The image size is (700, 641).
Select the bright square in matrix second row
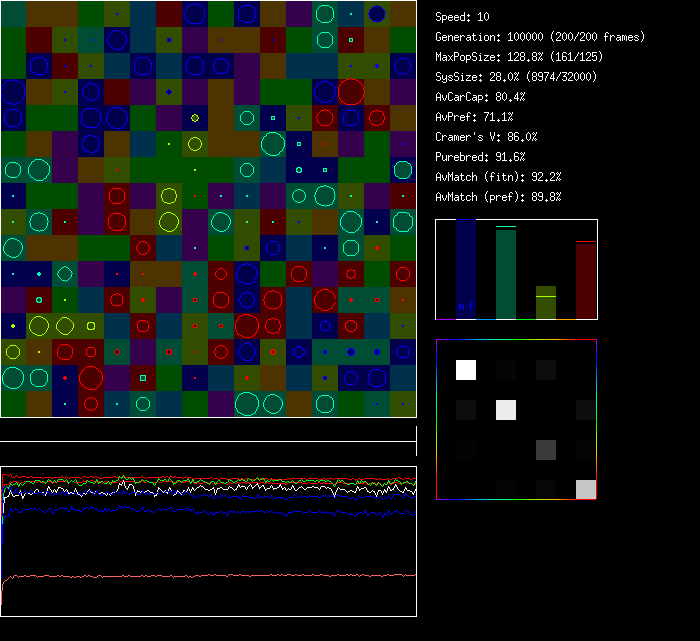tap(506, 410)
